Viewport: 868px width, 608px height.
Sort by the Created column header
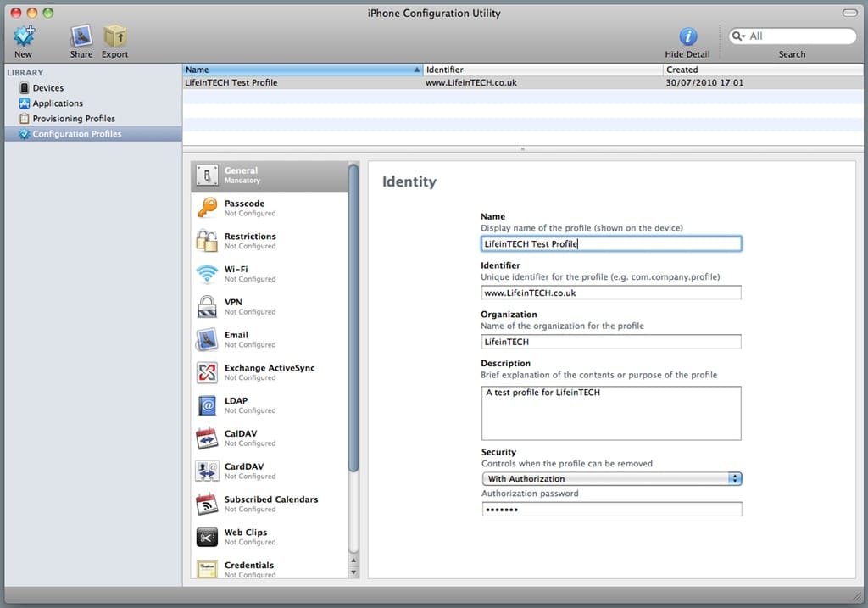[763, 70]
